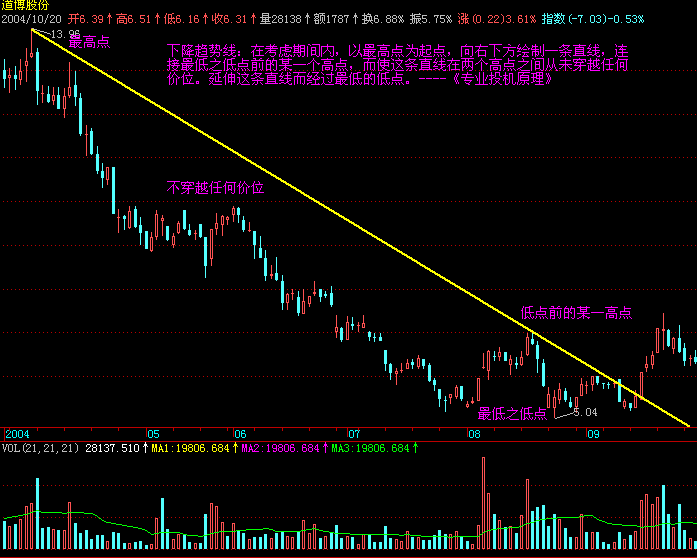This screenshot has height=558, width=697.
Task: Select the 05 month marker on timeline
Action: (153, 434)
